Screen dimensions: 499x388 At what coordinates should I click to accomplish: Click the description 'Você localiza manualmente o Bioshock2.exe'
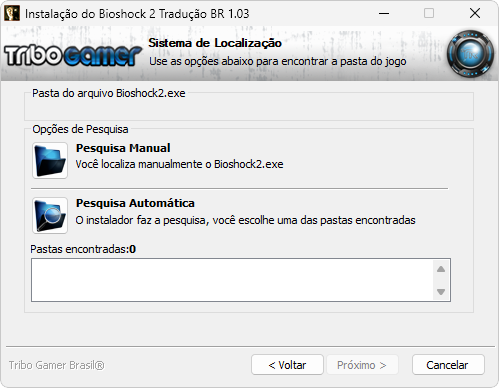point(179,164)
